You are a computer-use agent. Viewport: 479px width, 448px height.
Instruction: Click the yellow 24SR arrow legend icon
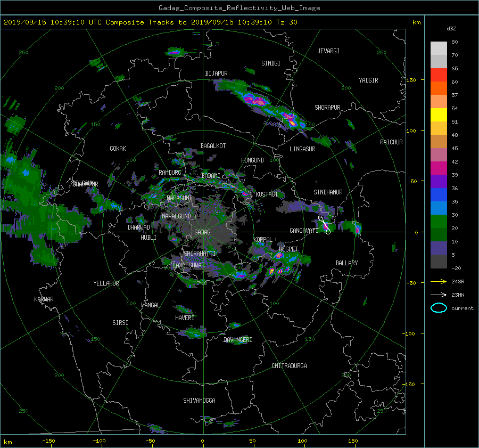[439, 282]
